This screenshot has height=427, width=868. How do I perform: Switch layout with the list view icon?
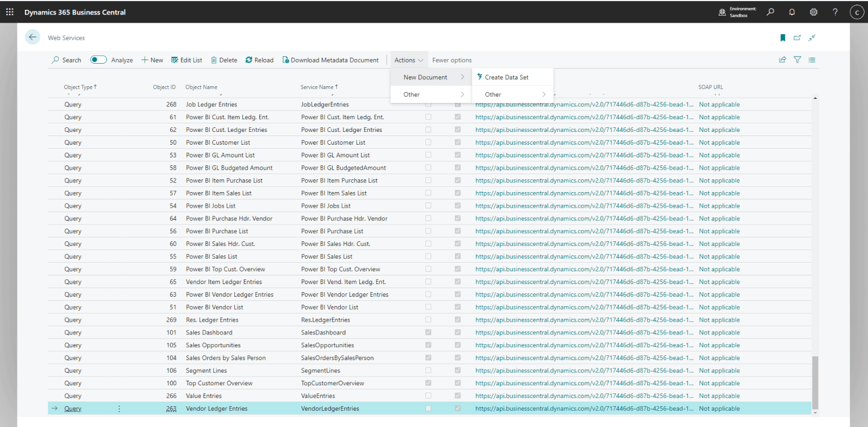point(812,60)
